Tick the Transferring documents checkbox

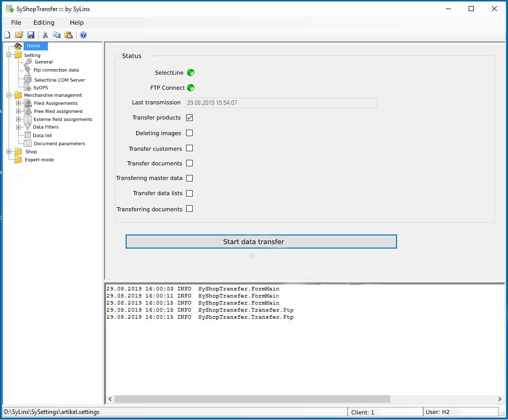pos(190,209)
